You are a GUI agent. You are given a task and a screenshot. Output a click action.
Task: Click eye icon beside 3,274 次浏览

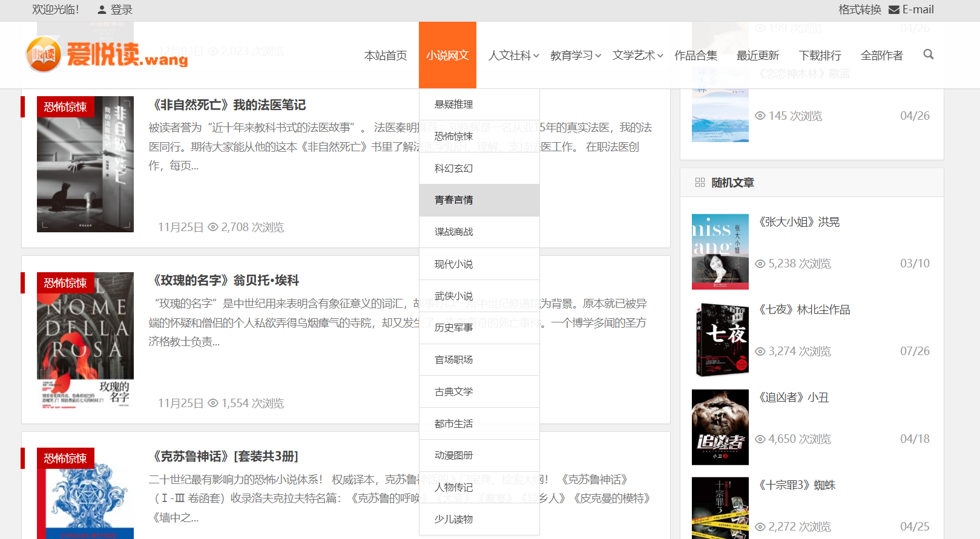tap(760, 351)
